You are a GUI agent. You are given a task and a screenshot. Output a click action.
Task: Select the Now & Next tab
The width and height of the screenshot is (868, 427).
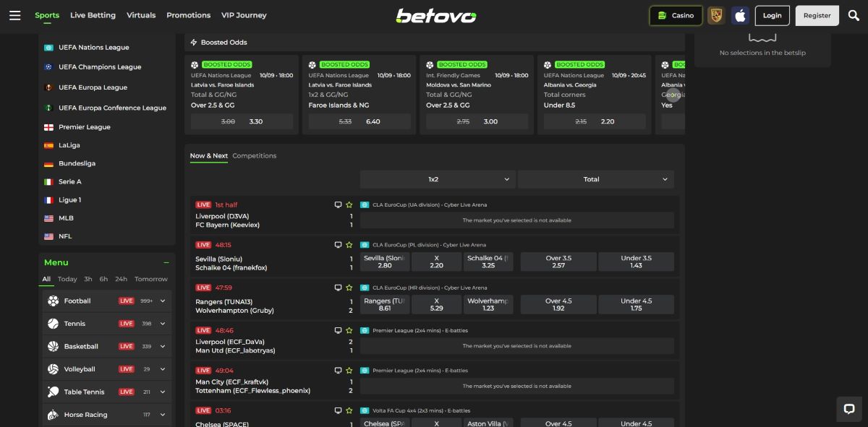tap(209, 155)
